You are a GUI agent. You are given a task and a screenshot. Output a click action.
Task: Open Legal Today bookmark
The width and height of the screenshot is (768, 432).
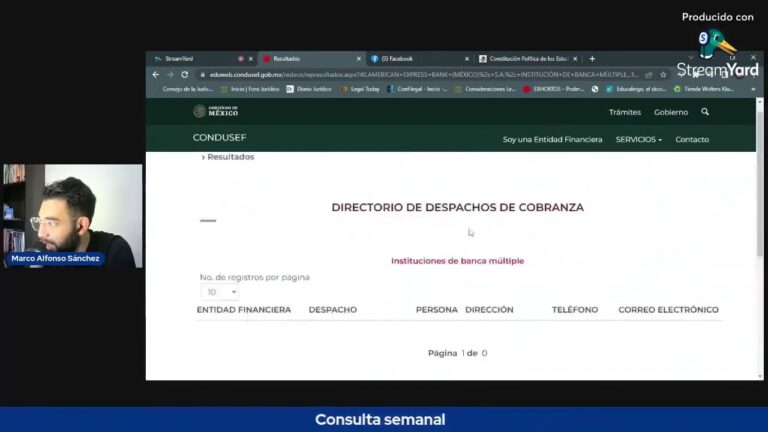coord(360,89)
